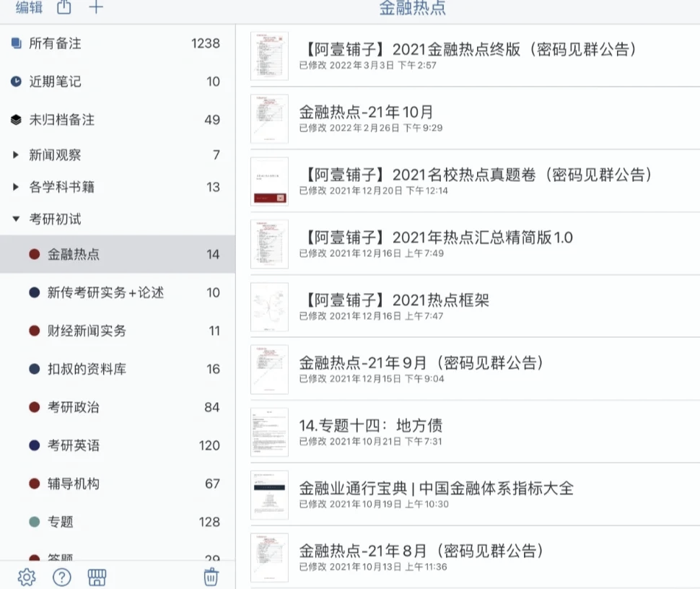Click red color dot of 金融热点

[35, 254]
